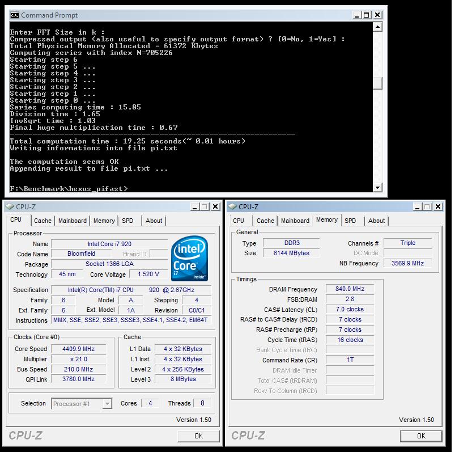Click the right CPU-Z window title icon
This screenshot has height=452, width=476.
click(232, 206)
